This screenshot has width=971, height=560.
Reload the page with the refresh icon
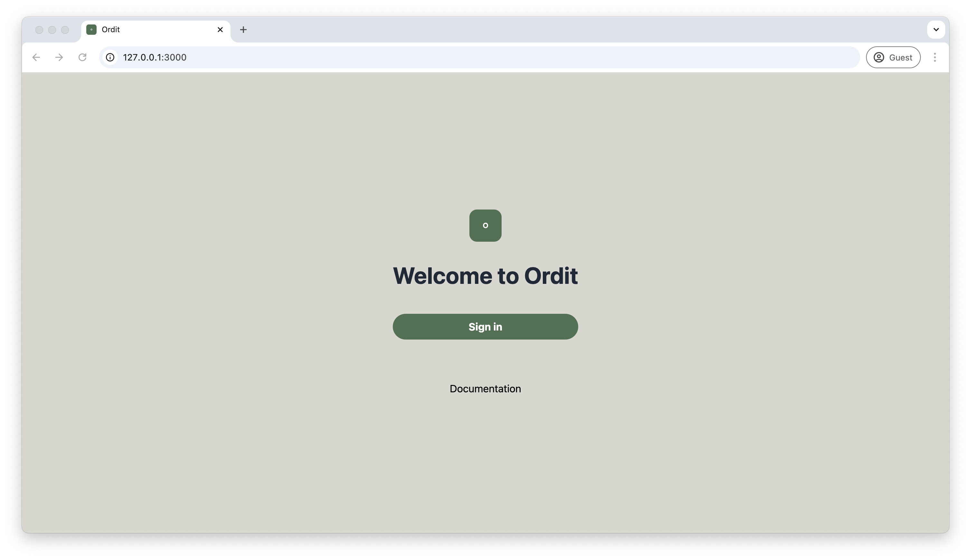82,57
